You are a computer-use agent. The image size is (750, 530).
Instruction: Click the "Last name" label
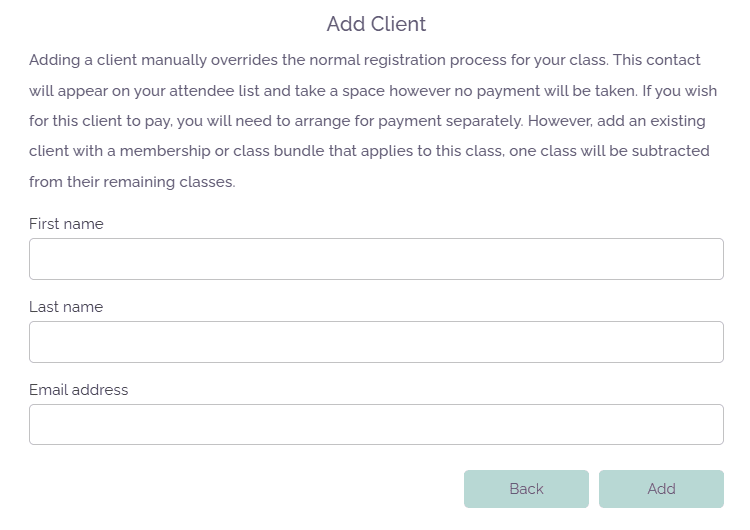click(x=66, y=307)
